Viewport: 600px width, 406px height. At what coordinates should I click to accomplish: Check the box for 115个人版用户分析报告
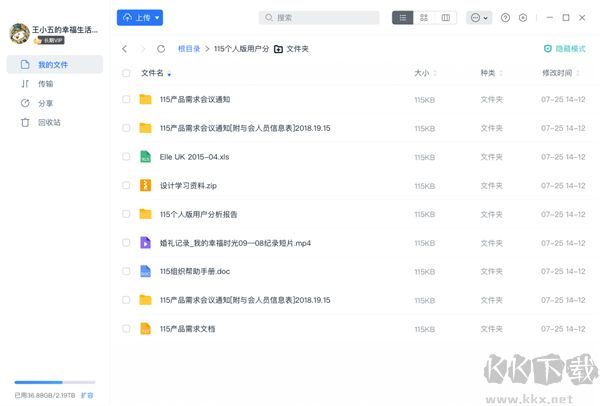pos(126,214)
